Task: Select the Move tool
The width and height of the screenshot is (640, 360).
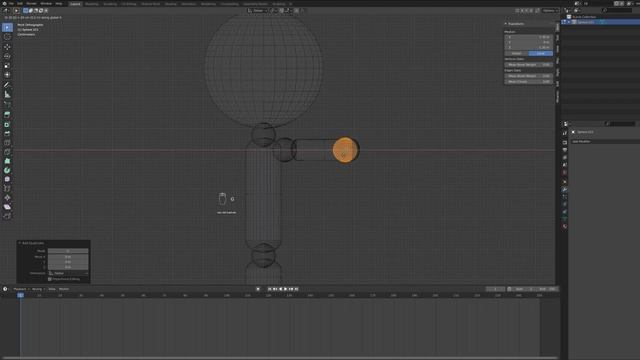Action: pos(7,47)
